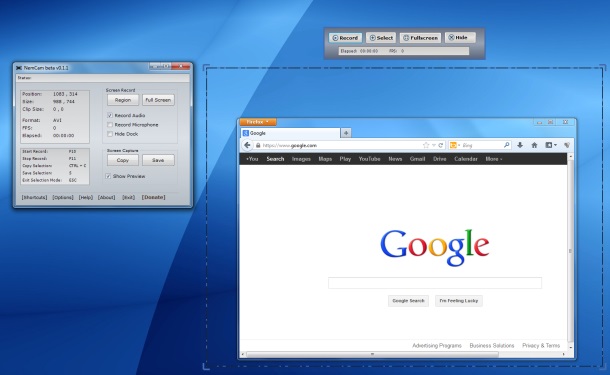The height and width of the screenshot is (375, 610).
Task: Toggle Record Audio checkbox
Action: pos(110,116)
